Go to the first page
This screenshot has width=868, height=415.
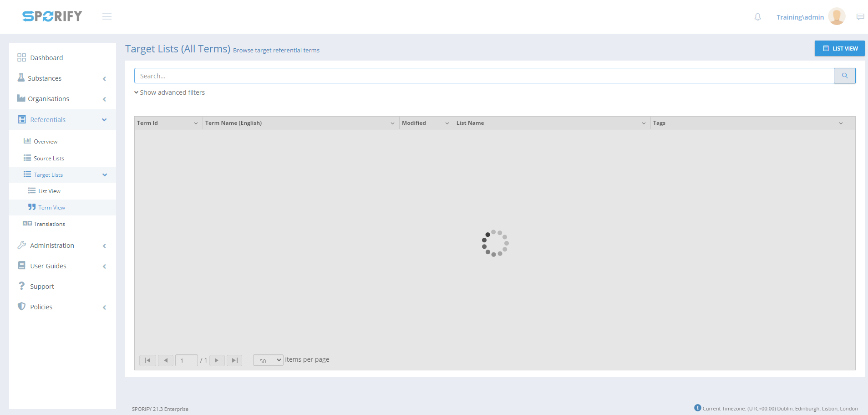coord(147,360)
